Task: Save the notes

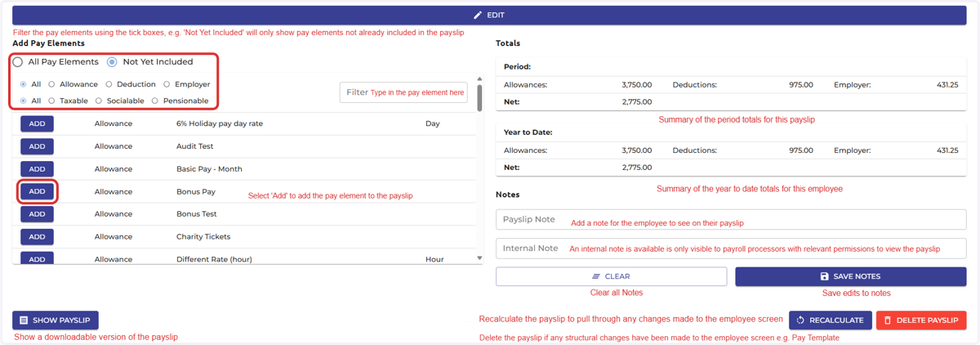Action: point(851,276)
